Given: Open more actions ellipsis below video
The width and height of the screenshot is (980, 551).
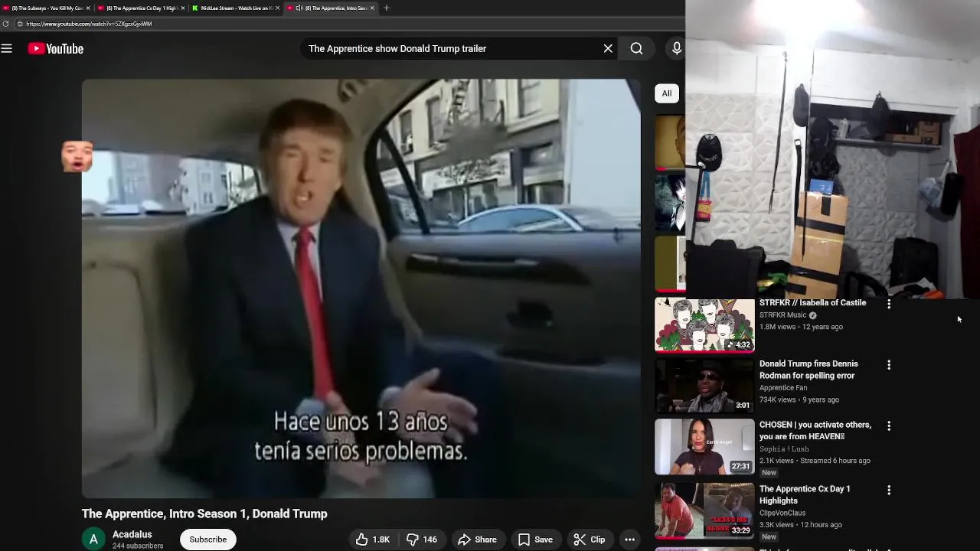Looking at the screenshot, I should [x=629, y=540].
